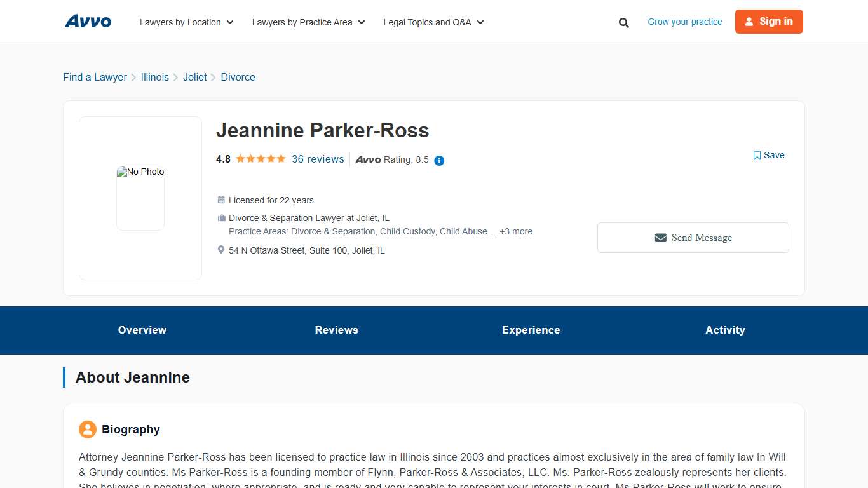
Task: Click the Biography person avatar icon
Action: pos(87,429)
